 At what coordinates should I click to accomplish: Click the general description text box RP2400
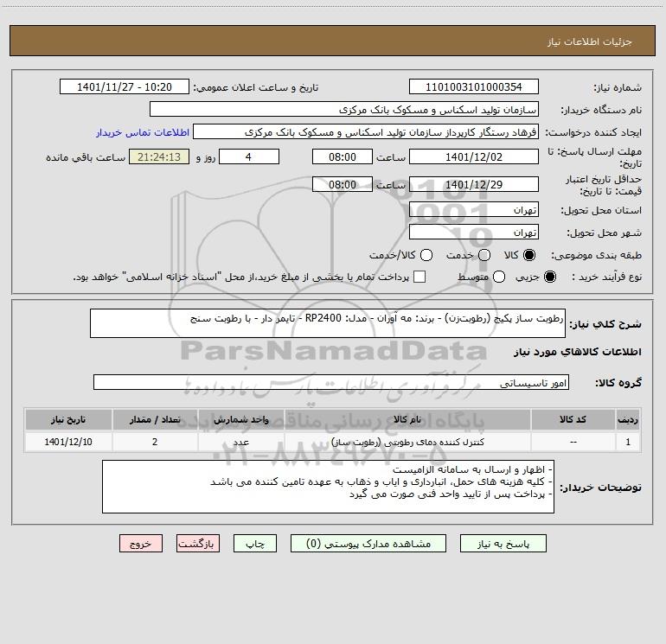(x=328, y=323)
